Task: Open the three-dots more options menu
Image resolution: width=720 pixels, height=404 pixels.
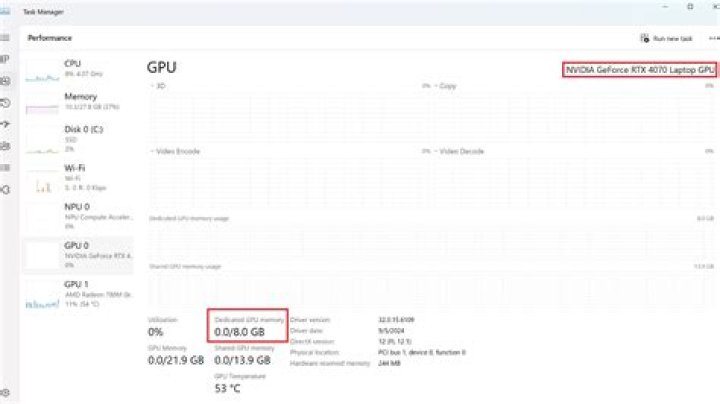Action: pyautogui.click(x=713, y=38)
